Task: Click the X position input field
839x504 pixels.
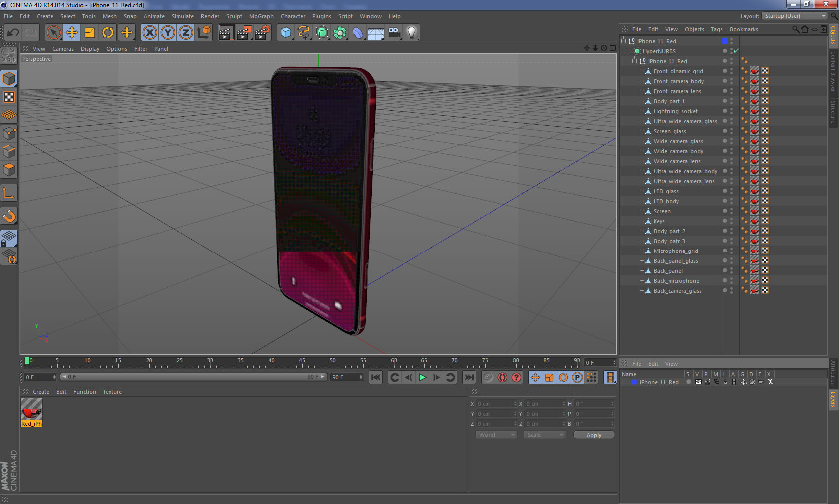Action: (496, 404)
